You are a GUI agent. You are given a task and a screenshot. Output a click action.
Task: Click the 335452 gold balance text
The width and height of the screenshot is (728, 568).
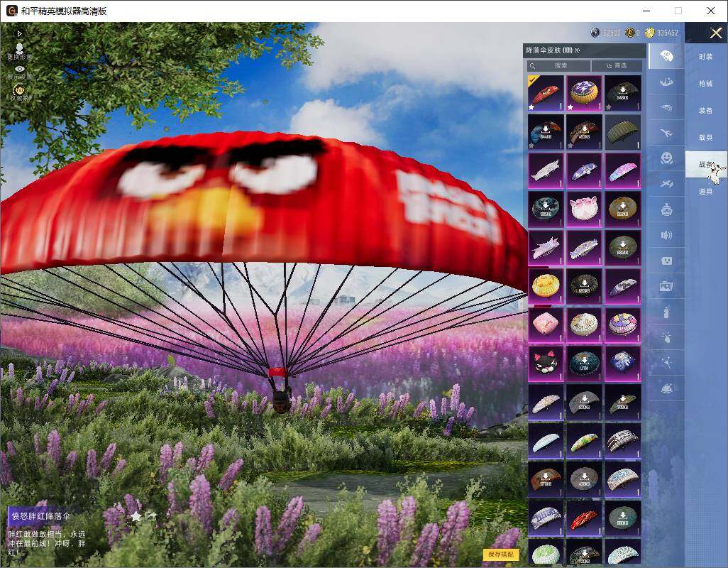tap(667, 33)
